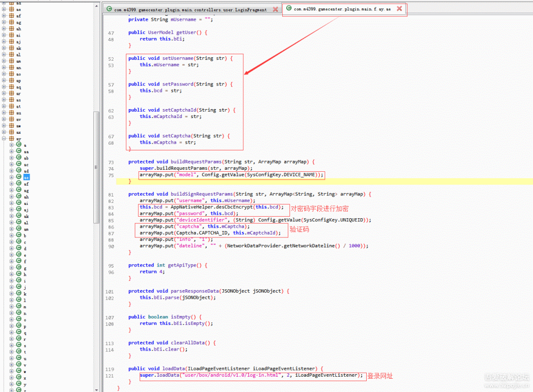Click the tree panel scrollbar thumb
Image resolution: width=533 pixels, height=392 pixels.
tap(97, 166)
